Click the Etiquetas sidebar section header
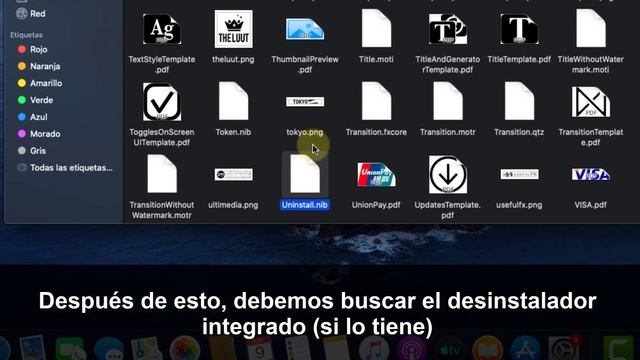 coord(26,35)
